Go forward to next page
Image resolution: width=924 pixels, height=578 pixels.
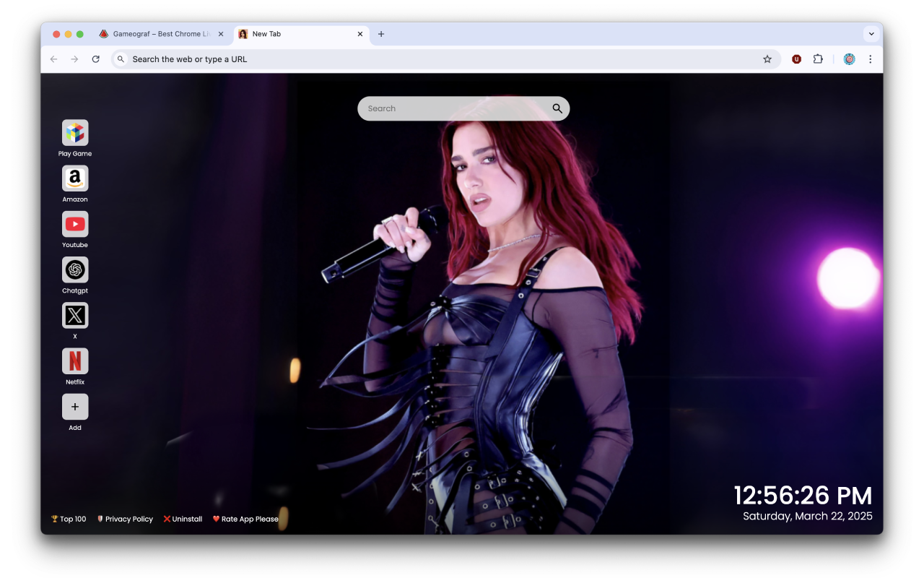tap(74, 59)
